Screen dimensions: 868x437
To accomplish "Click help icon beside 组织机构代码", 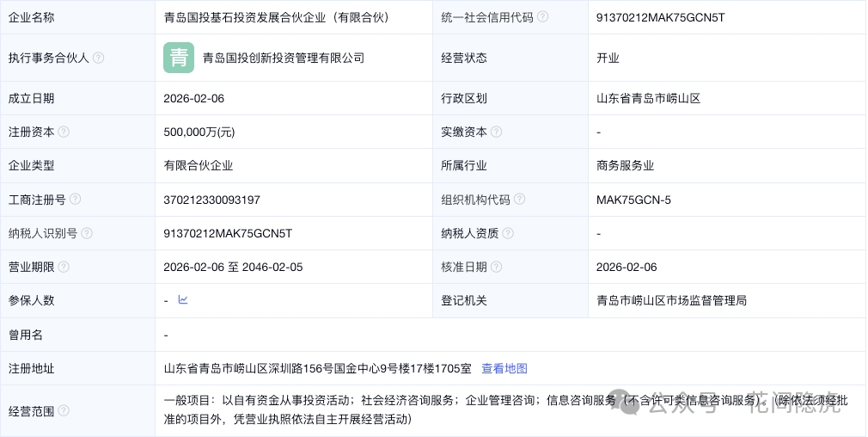I will click(519, 200).
